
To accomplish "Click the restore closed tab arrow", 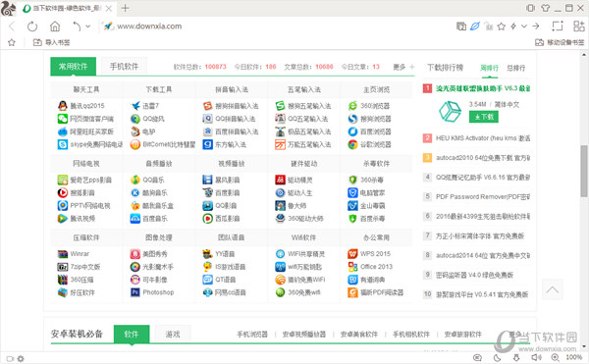I will (77, 26).
